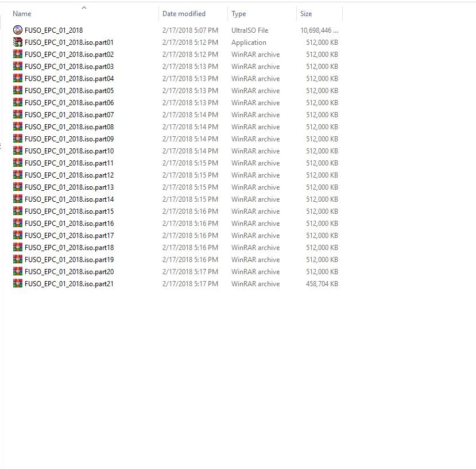This screenshot has width=476, height=469.
Task: Select file name FUSO_EPC_01_2018.iso.part05
Action: (69, 91)
